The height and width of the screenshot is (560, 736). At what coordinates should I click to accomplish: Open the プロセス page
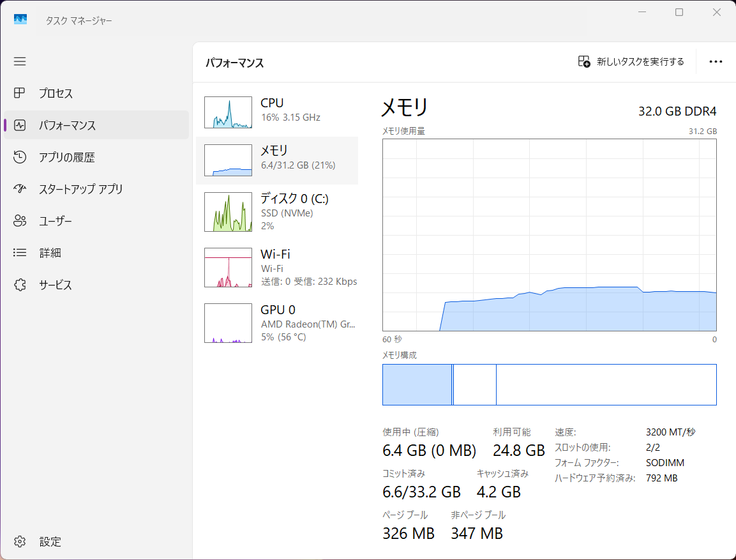pos(96,93)
